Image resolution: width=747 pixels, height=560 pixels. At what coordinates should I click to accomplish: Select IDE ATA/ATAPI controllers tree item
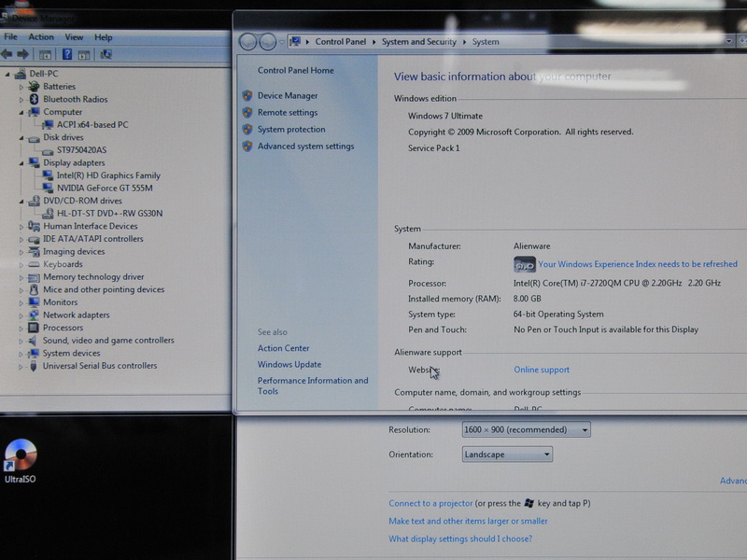pos(92,239)
